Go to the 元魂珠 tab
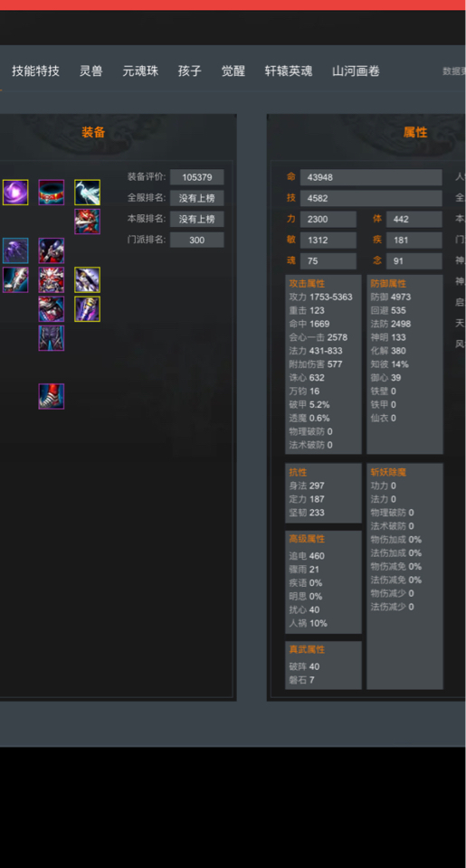The width and height of the screenshot is (466, 868). (x=141, y=71)
